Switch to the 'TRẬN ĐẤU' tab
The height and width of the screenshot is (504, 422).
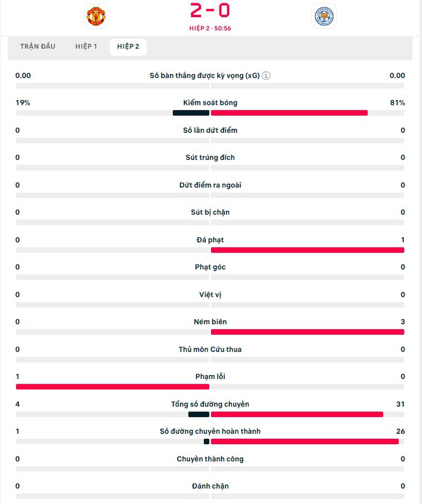point(38,46)
